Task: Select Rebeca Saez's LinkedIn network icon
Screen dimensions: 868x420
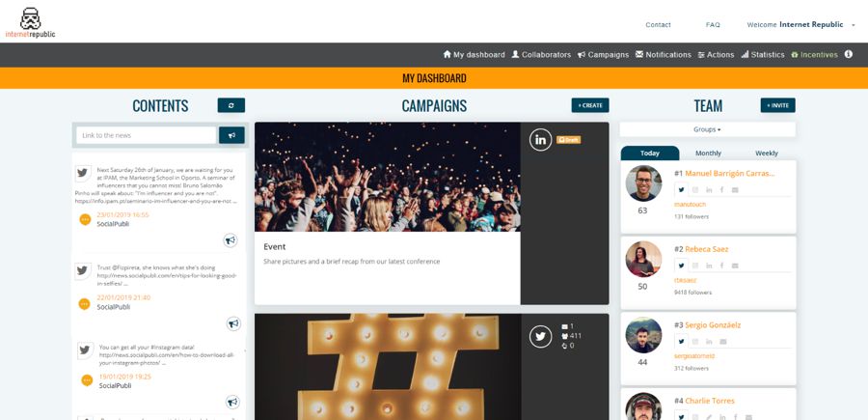Action: [709, 266]
